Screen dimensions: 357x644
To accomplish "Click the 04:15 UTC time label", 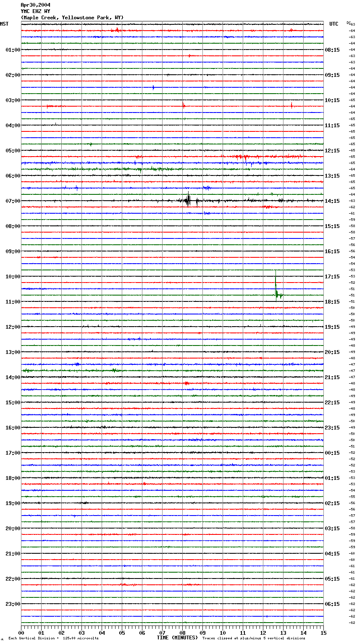I will (x=332, y=553).
